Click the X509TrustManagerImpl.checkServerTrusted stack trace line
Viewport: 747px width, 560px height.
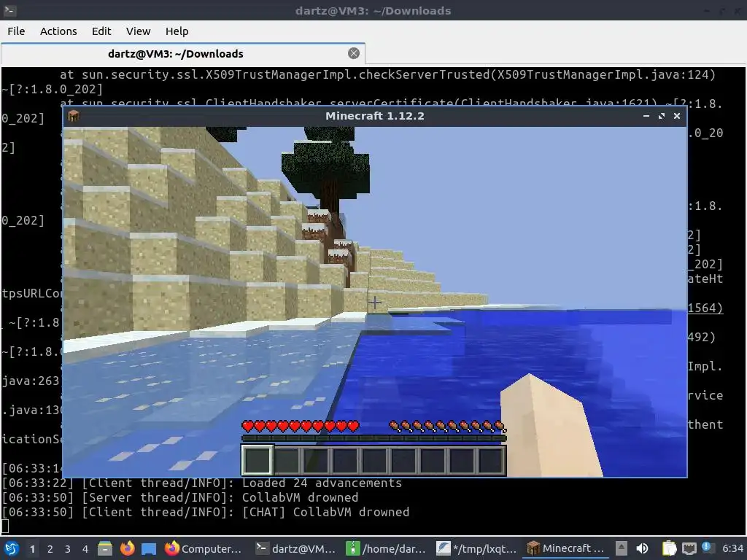pos(387,75)
